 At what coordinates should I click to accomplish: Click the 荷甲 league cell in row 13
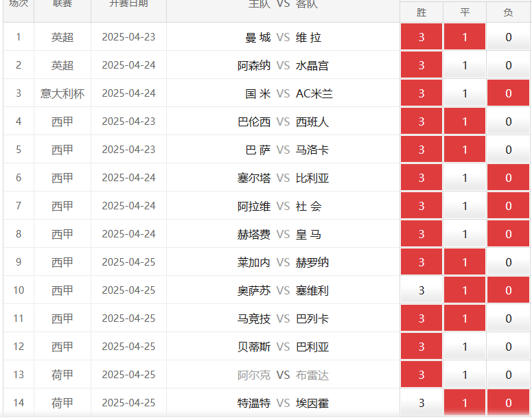point(62,375)
